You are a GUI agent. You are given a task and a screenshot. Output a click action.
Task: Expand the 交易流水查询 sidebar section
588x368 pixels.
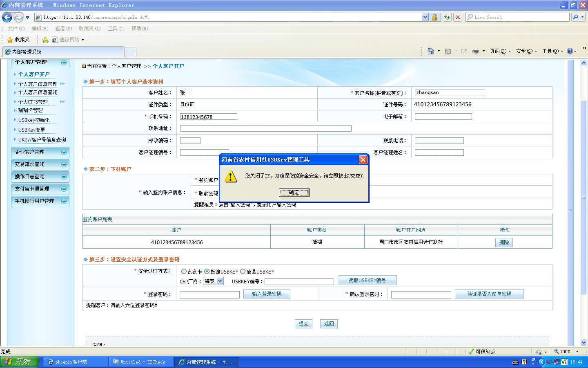(40, 164)
